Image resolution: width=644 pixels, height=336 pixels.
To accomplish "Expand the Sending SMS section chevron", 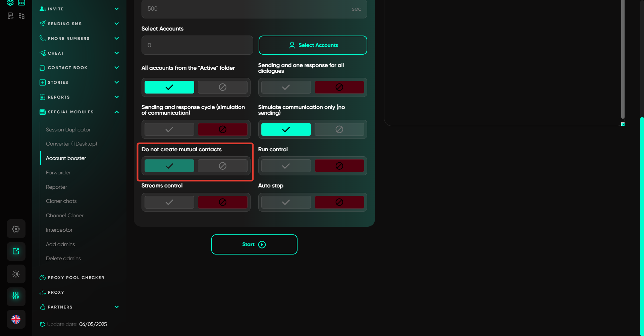I will (116, 23).
